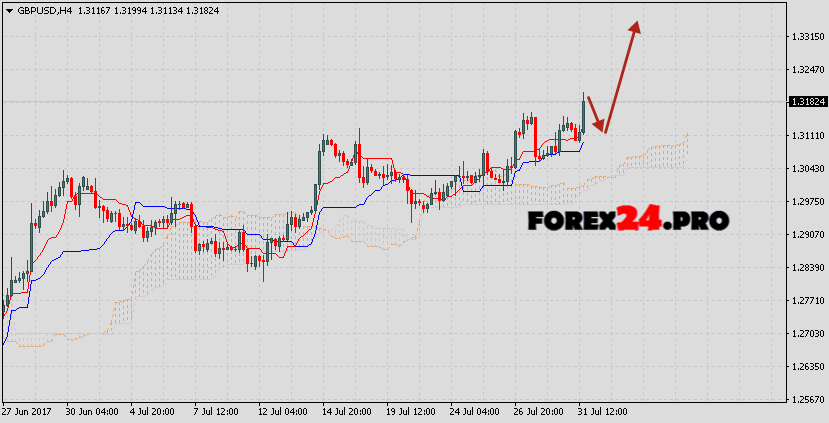This screenshot has height=423, width=829.
Task: Click the small triangle icon before GBPUSD,H4
Action: point(9,10)
